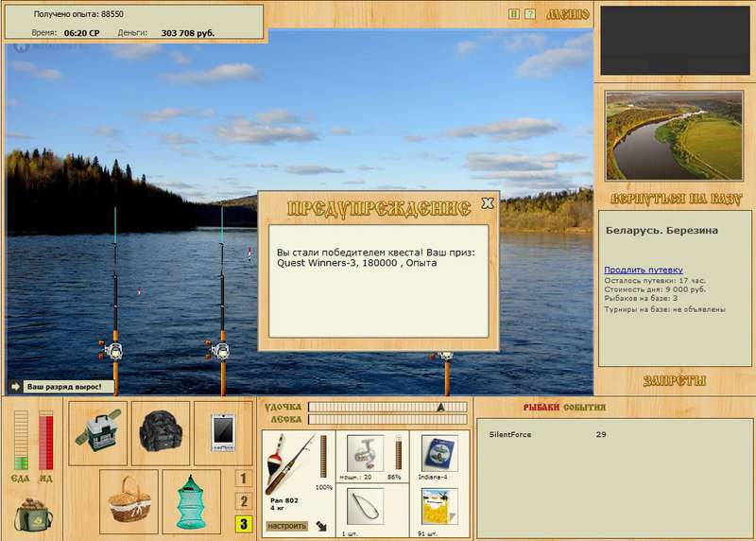Select rod slot 2

point(244,501)
